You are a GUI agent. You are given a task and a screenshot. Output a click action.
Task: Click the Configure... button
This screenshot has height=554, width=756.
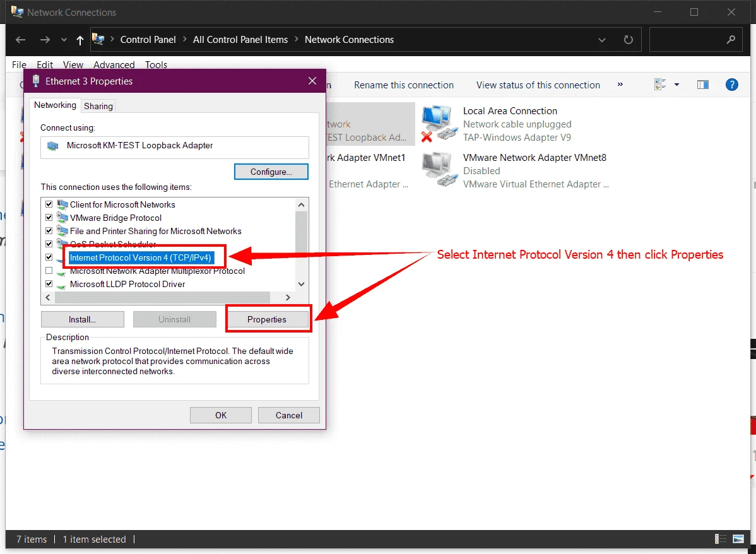[271, 172]
